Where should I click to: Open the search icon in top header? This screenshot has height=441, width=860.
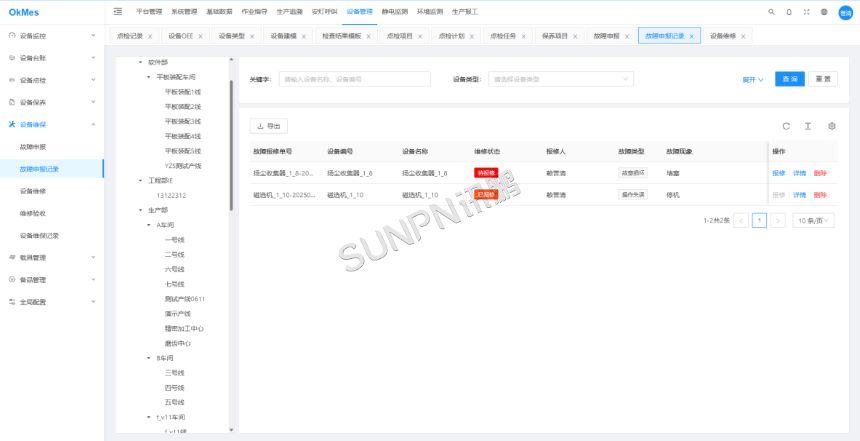pos(771,12)
